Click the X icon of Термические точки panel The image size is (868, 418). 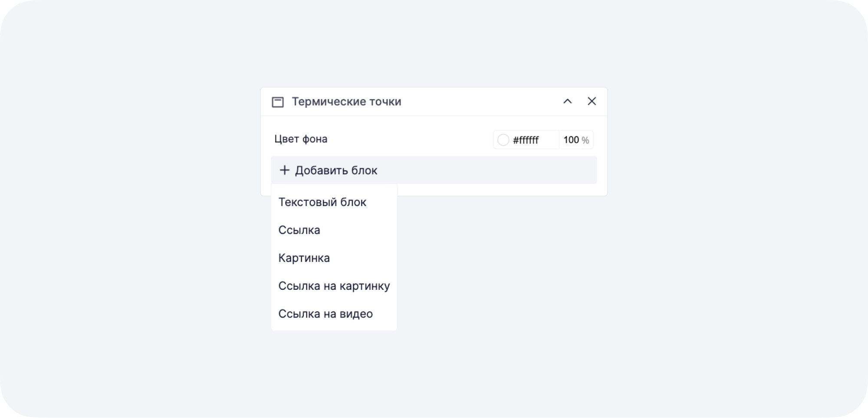tap(592, 101)
